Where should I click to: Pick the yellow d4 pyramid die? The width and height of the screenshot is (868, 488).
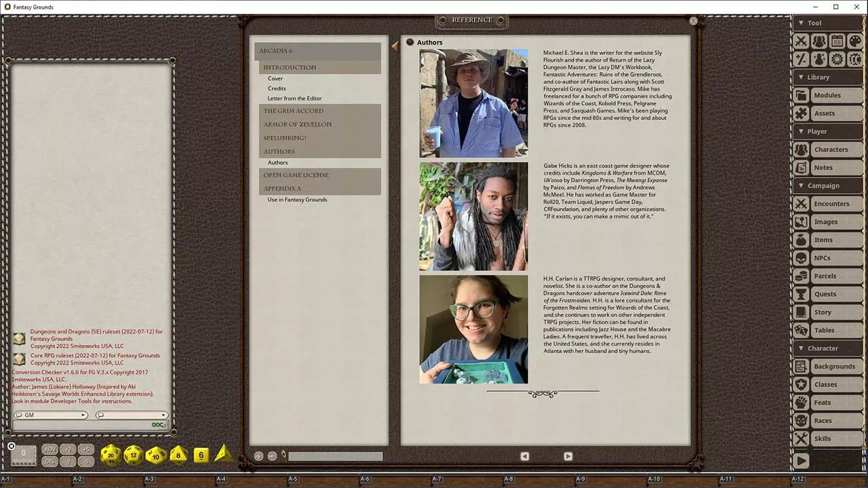point(224,454)
